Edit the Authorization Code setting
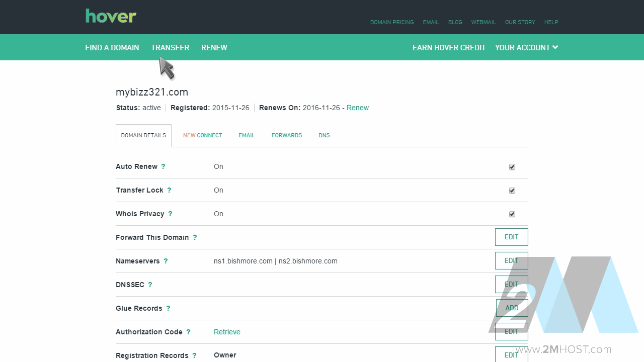Screen dimensions: 644x362 511,332
